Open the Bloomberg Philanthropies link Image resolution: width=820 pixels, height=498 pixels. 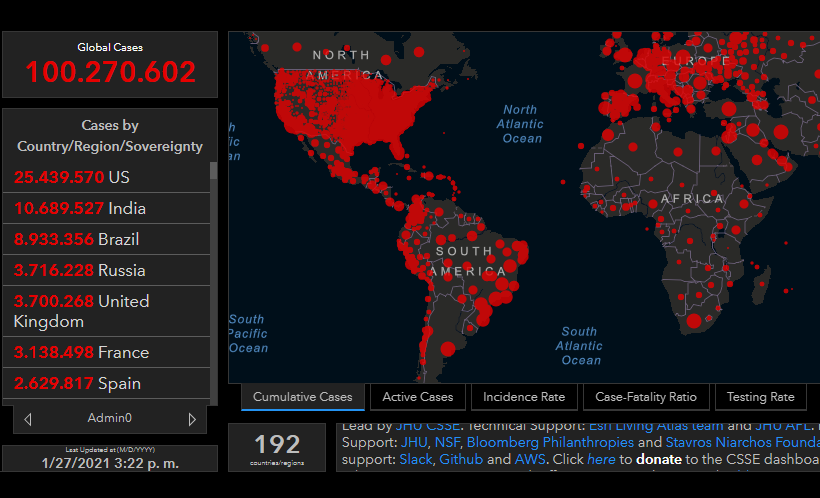549,441
